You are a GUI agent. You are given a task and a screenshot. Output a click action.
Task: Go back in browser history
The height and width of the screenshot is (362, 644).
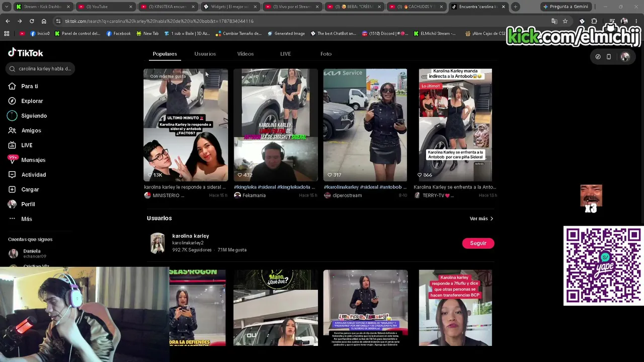8,21
